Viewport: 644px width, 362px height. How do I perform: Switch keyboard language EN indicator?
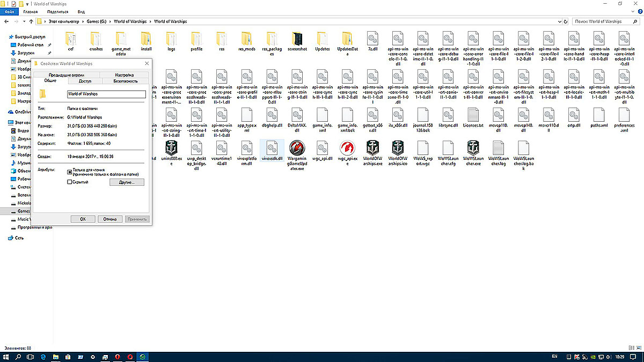[x=554, y=357]
